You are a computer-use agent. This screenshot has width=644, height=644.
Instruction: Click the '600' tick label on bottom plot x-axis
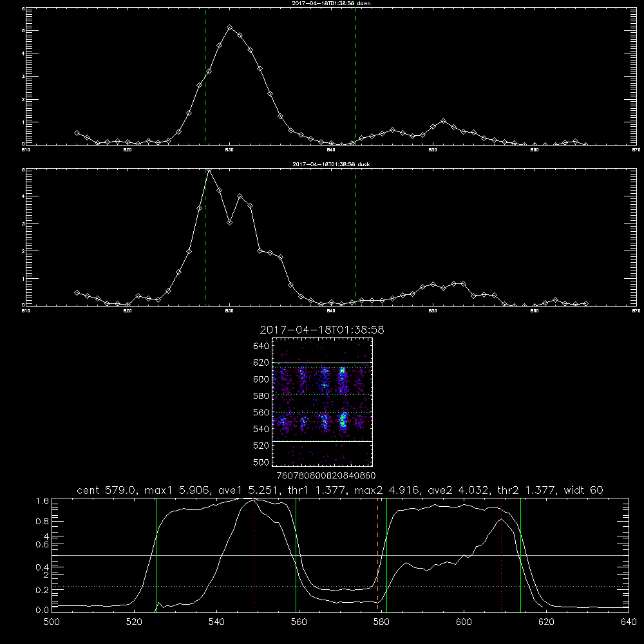click(x=464, y=622)
